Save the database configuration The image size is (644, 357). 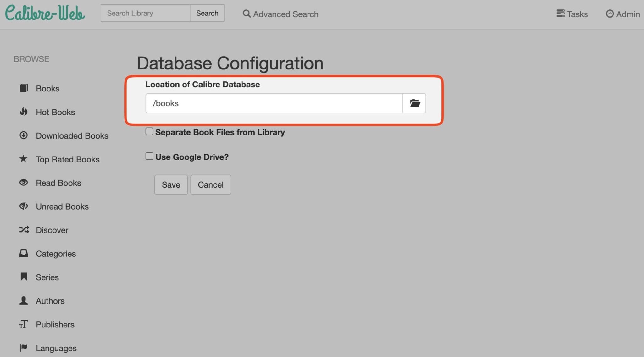(171, 184)
